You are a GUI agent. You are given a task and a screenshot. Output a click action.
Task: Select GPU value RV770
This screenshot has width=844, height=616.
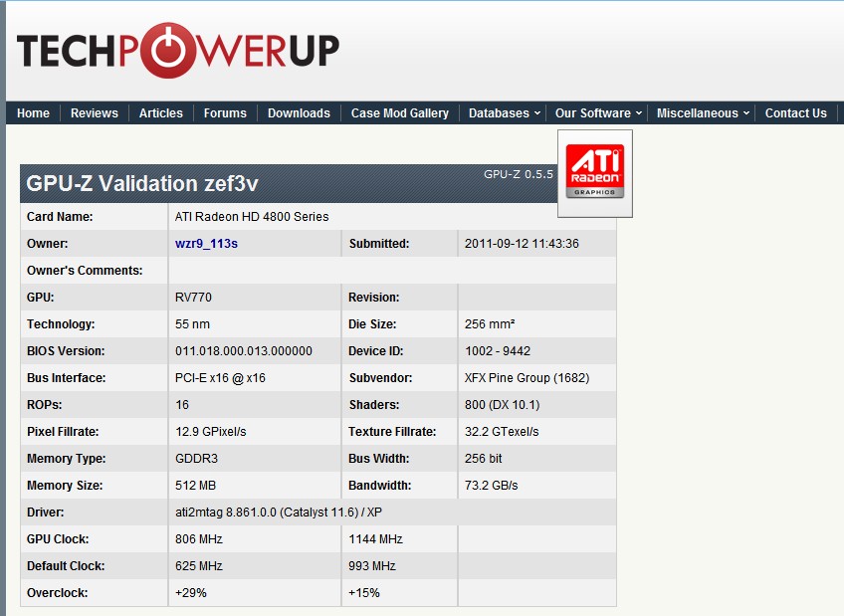(193, 297)
